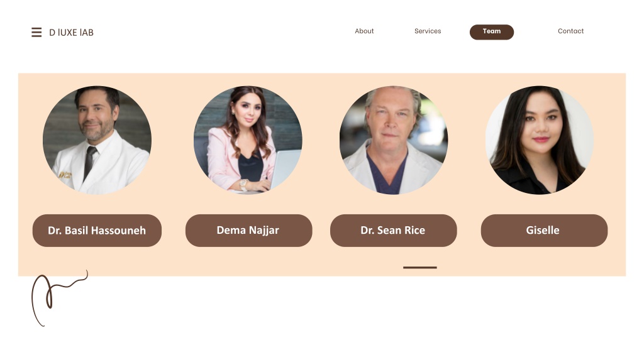View Dr. Basil Hassouneh's circular photo
The width and height of the screenshot is (644, 362).
tap(97, 140)
